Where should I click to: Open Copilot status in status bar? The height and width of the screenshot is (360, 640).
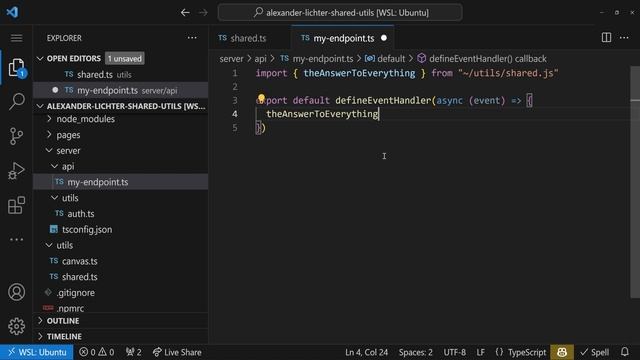562,352
